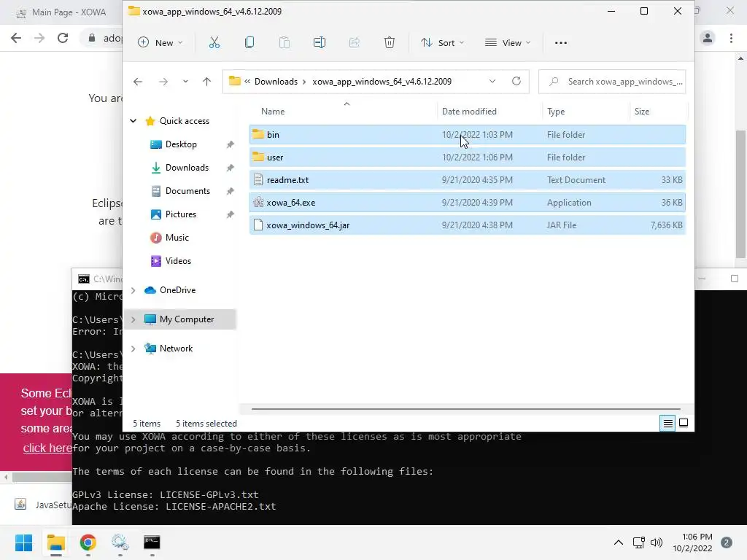This screenshot has height=560, width=747.
Task: Open Downloads in Quick access sidebar
Action: coord(187,168)
